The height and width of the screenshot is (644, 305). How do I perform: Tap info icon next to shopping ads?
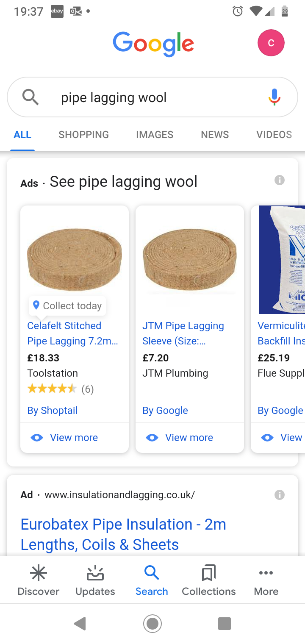[279, 180]
